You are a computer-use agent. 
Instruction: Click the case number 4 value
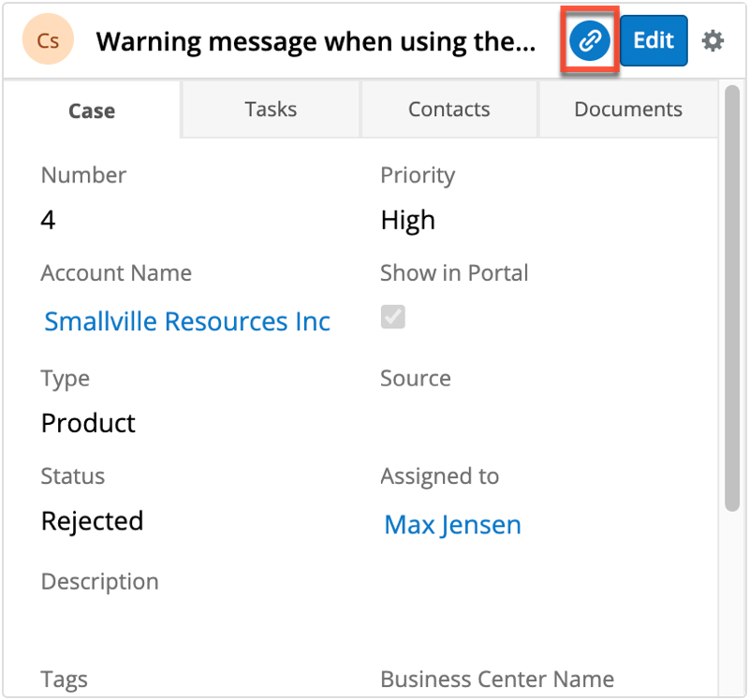click(x=49, y=220)
